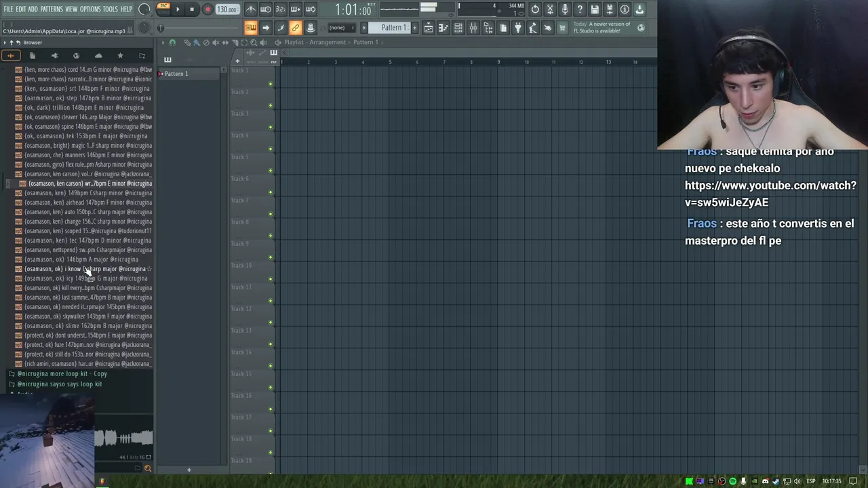
Task: Expand '@nicrugina sayso says loop kit' folder
Action: (x=56, y=384)
